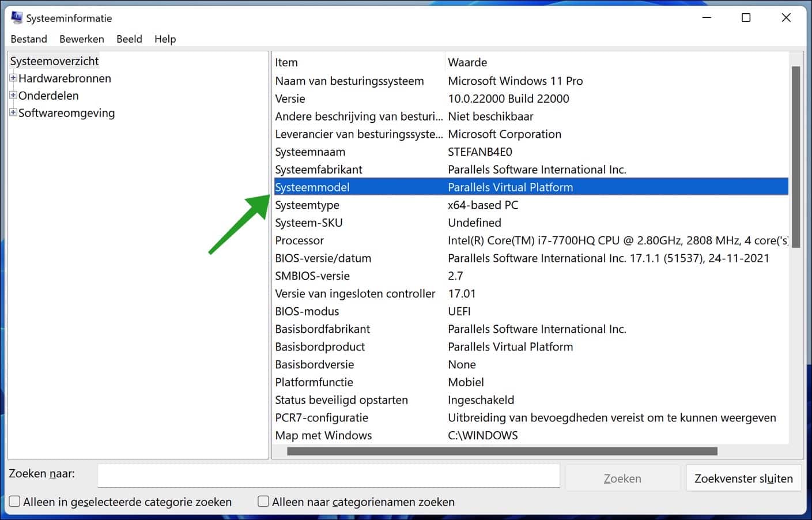Select the Systeemmodel row
812x520 pixels.
pos(403,187)
